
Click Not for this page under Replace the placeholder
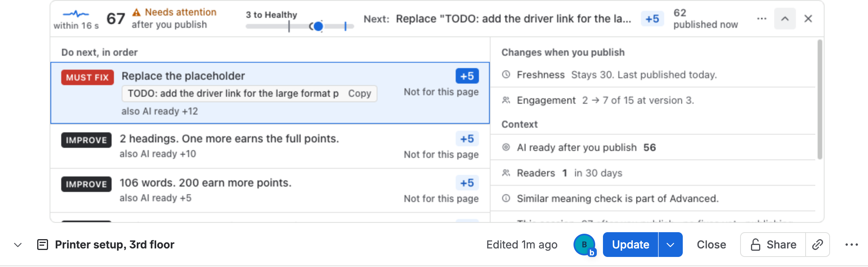click(x=441, y=92)
